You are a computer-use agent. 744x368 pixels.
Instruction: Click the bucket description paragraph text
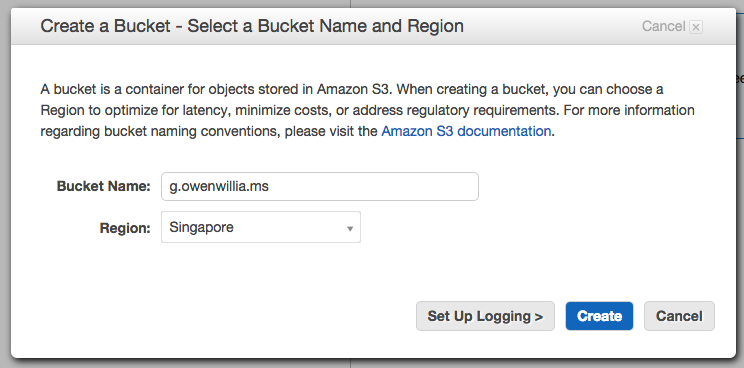click(x=367, y=110)
